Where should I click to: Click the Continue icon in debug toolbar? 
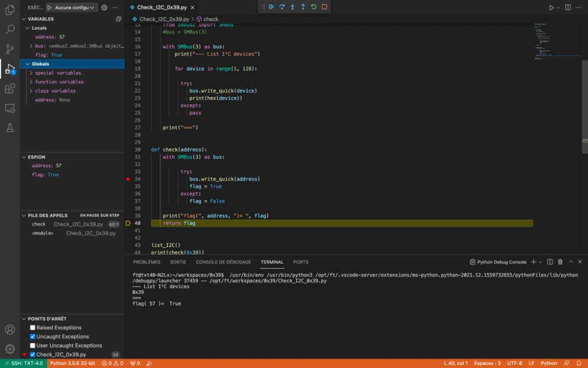coord(272,6)
